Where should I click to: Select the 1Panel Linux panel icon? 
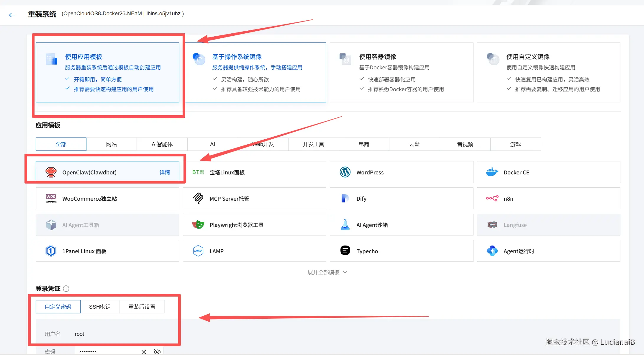pos(51,251)
